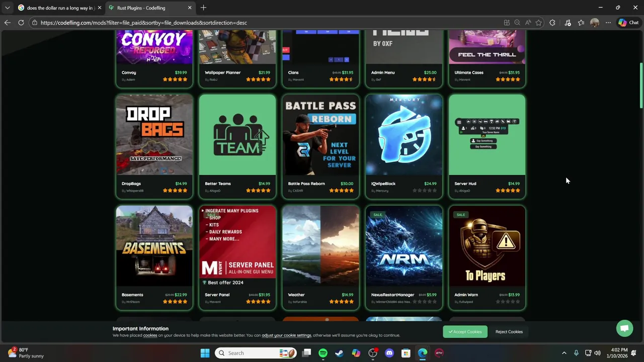
Task: Open the Server Hud plugin image
Action: click(x=487, y=135)
